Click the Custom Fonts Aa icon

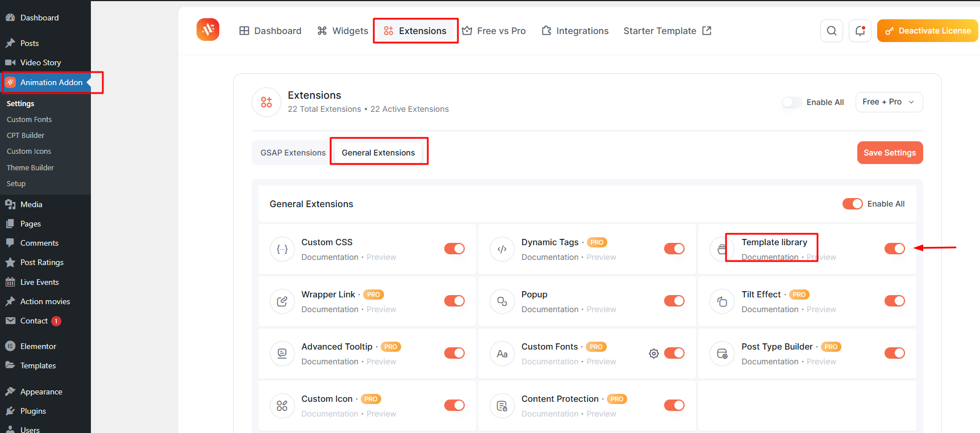pos(502,354)
